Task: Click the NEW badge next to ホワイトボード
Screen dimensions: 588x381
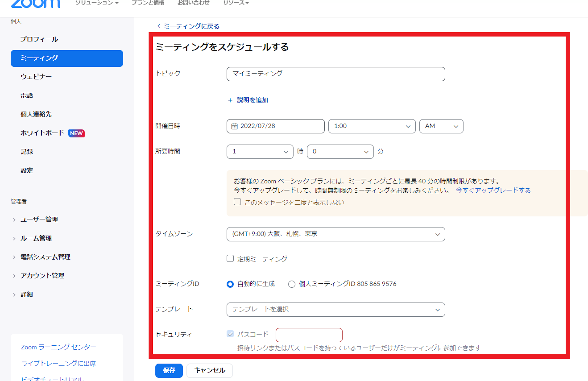Action: point(76,133)
